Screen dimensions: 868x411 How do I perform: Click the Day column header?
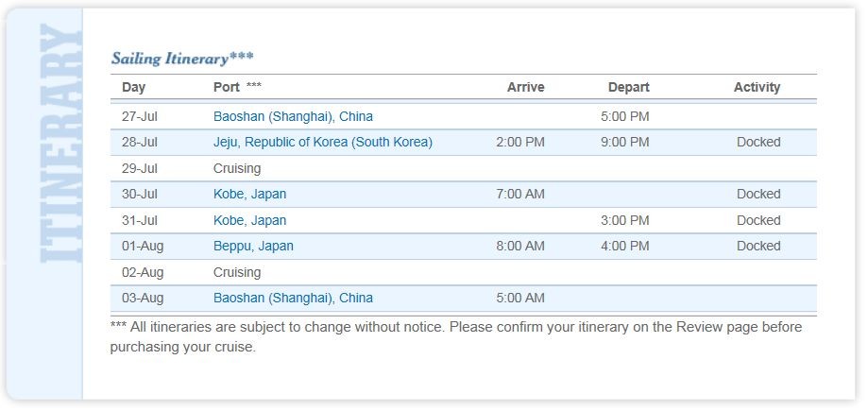coord(133,88)
